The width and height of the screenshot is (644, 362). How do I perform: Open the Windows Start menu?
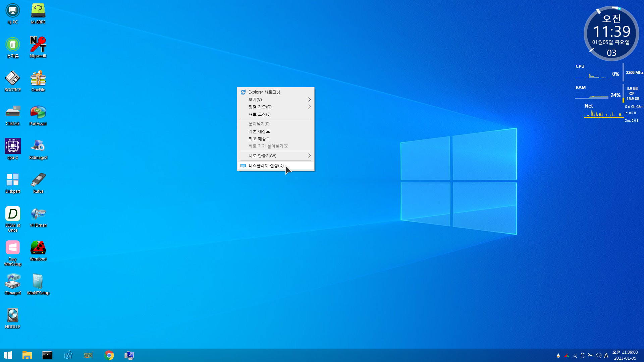point(8,355)
